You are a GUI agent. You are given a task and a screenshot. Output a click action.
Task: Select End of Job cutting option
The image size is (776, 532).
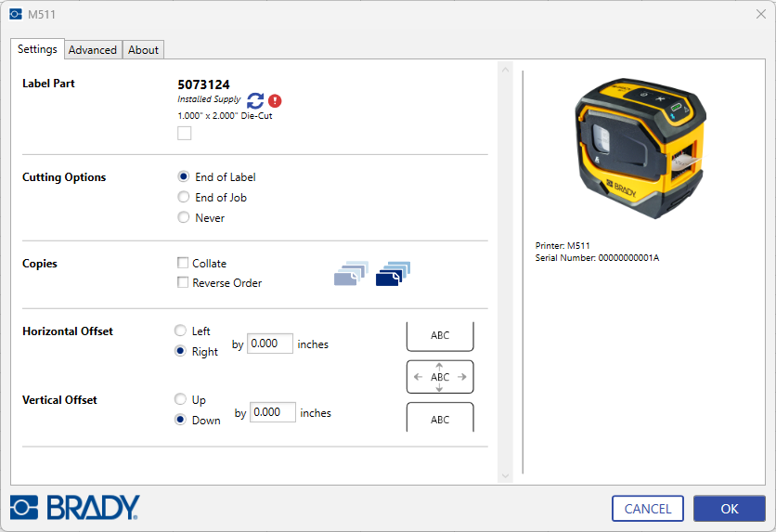coord(184,197)
